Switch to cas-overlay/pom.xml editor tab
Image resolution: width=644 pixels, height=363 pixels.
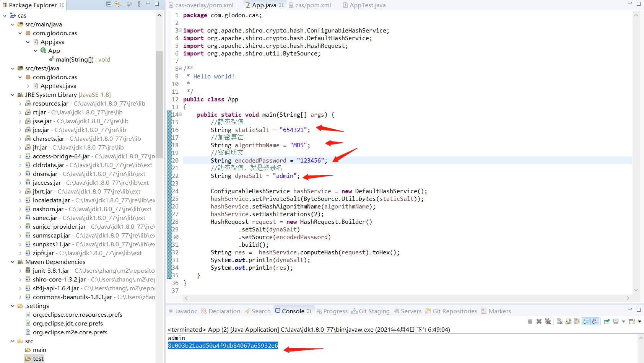point(201,5)
